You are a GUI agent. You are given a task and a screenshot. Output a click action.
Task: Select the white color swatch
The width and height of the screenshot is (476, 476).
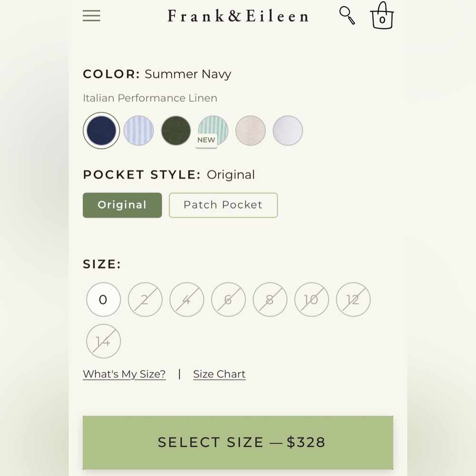[x=288, y=130]
